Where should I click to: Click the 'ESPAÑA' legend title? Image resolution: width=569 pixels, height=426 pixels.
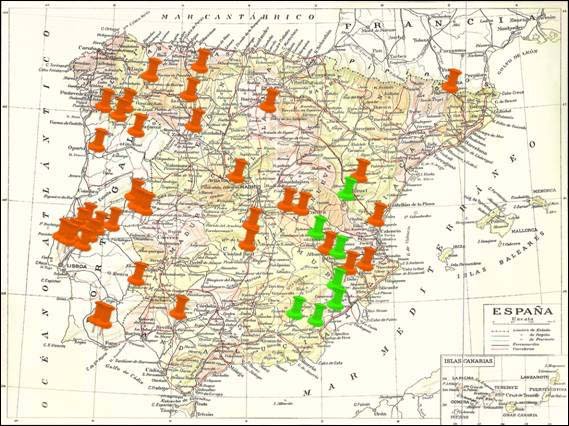tap(523, 311)
